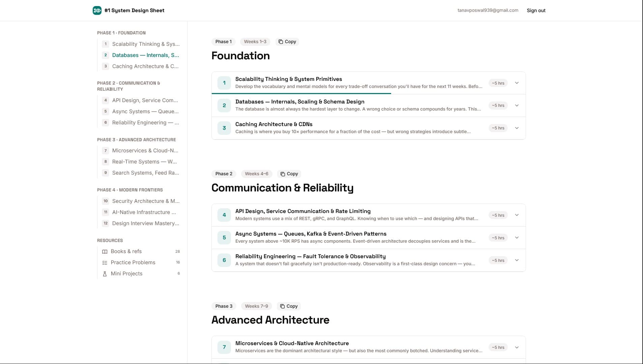
Task: Click the Books & refs count 28
Action: pyautogui.click(x=178, y=251)
